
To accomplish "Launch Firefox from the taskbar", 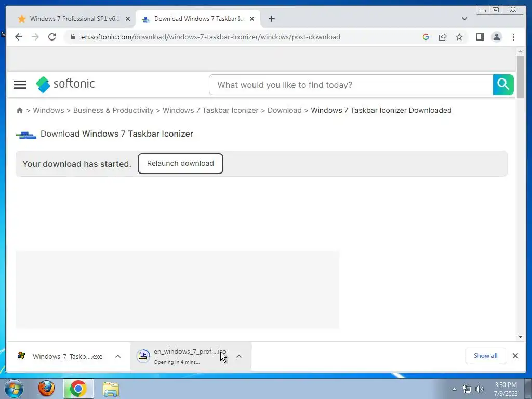I will pos(46,389).
